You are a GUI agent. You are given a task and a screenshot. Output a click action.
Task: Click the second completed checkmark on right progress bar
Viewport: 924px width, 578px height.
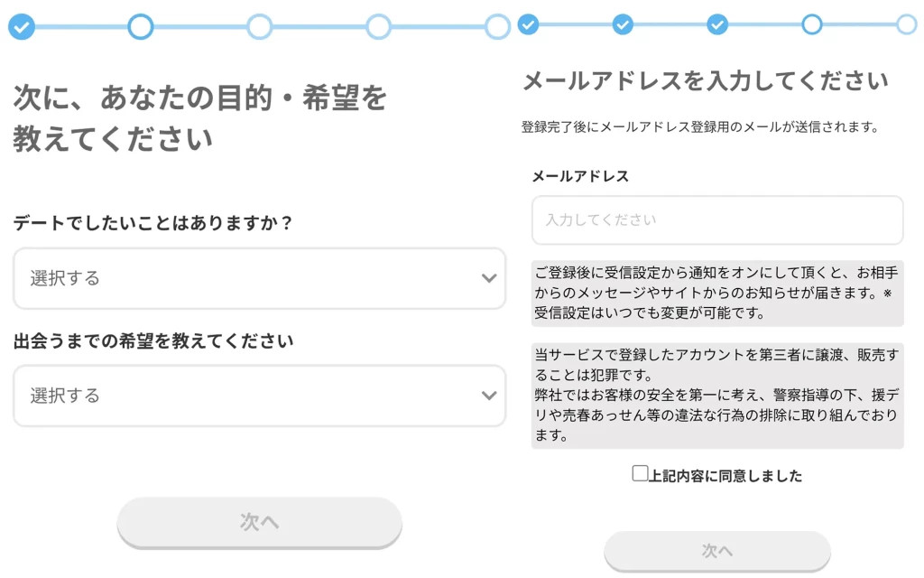tap(624, 25)
